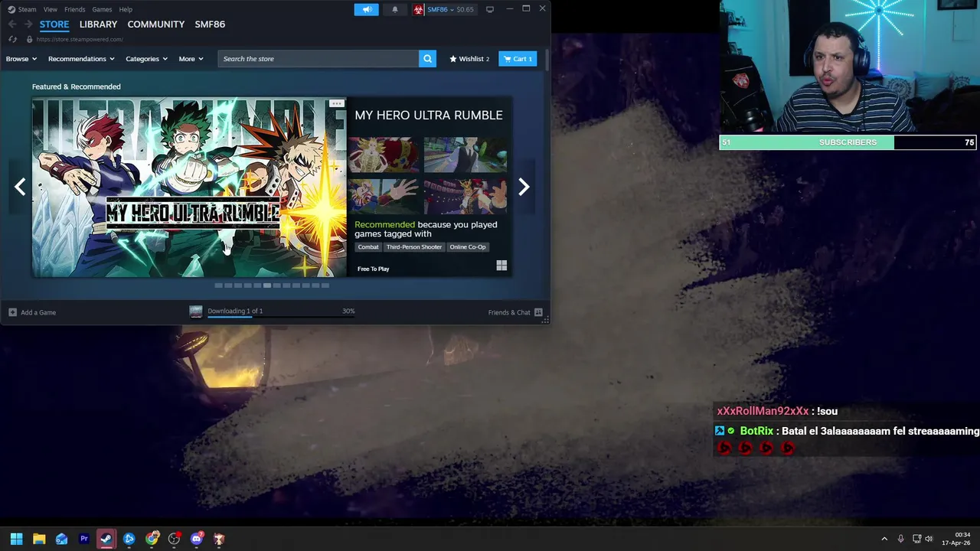Open the Cart 1 button
980x551 pixels.
coord(518,59)
